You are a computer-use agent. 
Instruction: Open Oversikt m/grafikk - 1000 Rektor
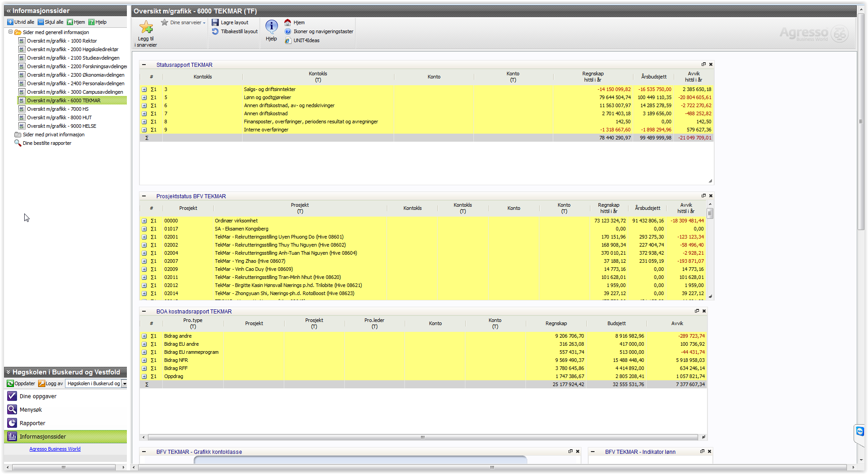(62, 41)
